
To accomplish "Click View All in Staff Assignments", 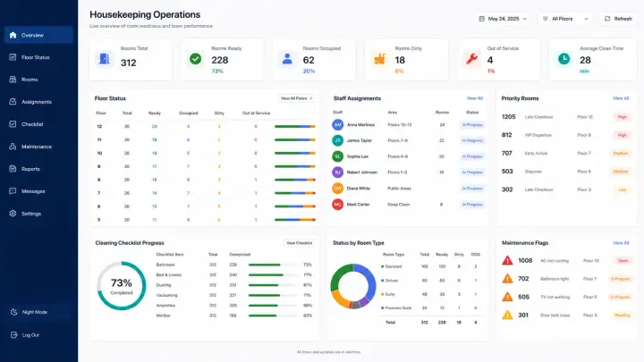I will 474,98.
